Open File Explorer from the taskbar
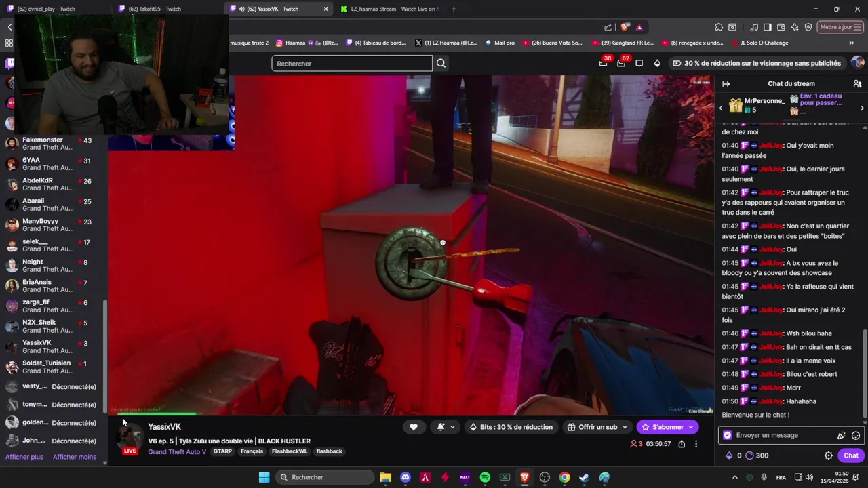This screenshot has width=868, height=488. pyautogui.click(x=385, y=477)
